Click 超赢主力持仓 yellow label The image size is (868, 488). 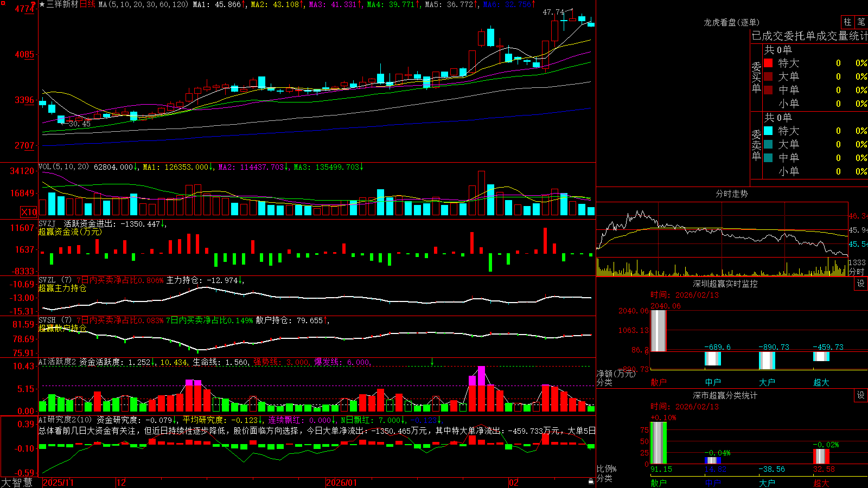coord(62,288)
